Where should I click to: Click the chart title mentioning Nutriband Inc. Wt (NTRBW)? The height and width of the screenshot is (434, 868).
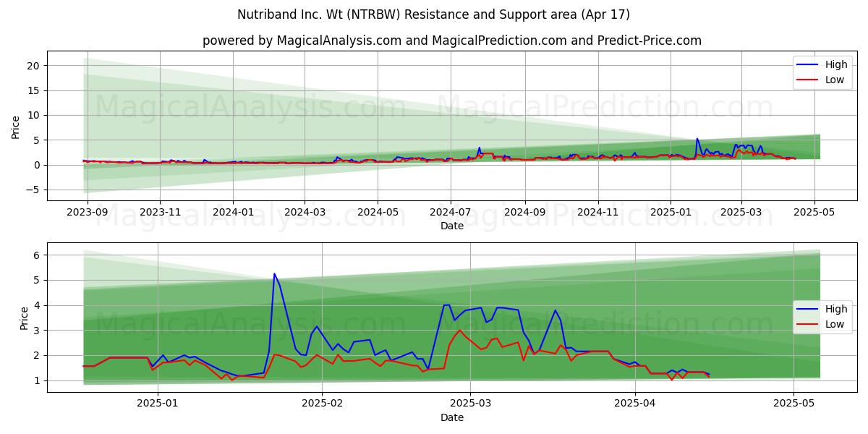[433, 14]
